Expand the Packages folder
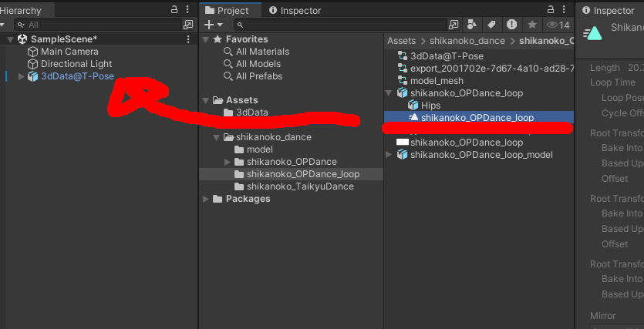 pyautogui.click(x=206, y=200)
